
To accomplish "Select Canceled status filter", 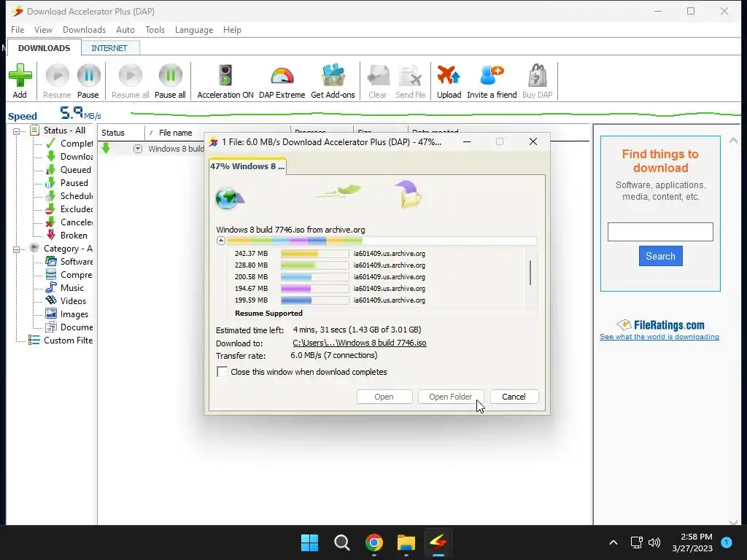I will pyautogui.click(x=69, y=222).
